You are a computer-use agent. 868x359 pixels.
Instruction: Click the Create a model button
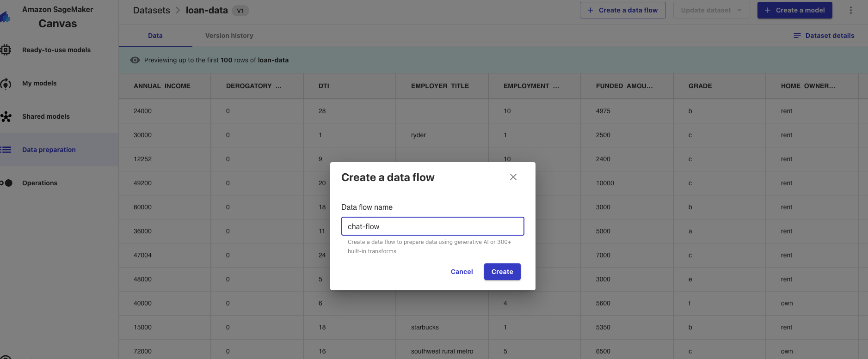[794, 10]
